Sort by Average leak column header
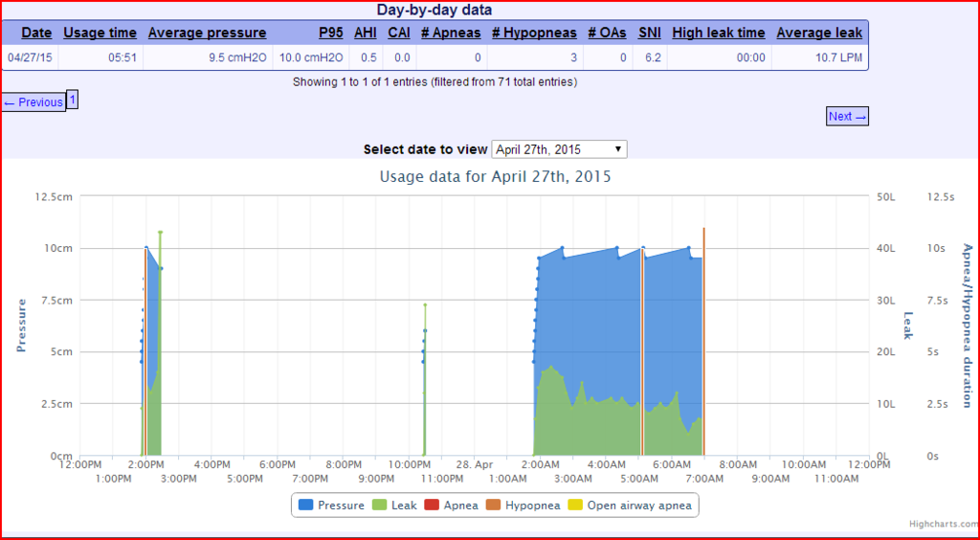This screenshot has width=980, height=540. pyautogui.click(x=818, y=33)
